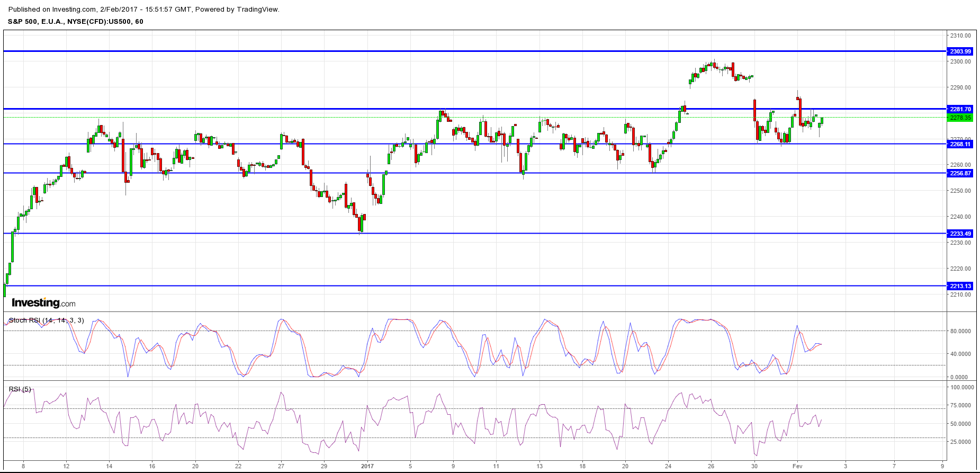Select the 2303.99 resistance level label
This screenshot has height=473, width=980.
[x=960, y=51]
